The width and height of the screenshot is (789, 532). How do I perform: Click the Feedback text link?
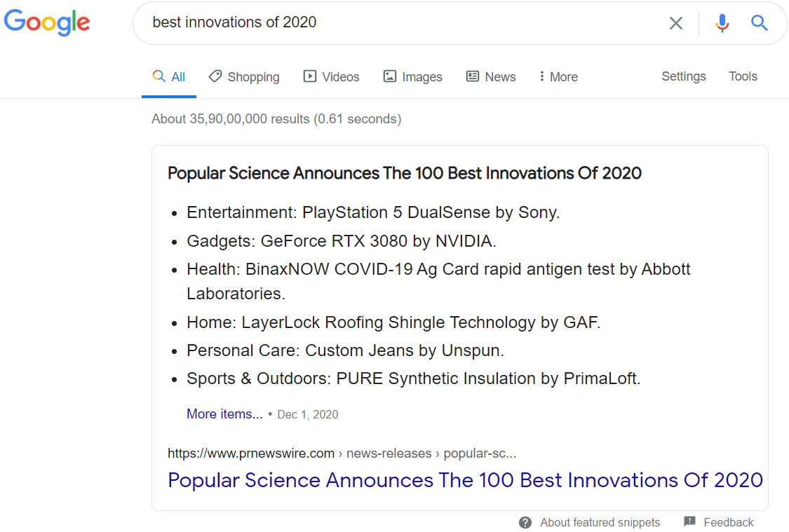click(x=729, y=522)
